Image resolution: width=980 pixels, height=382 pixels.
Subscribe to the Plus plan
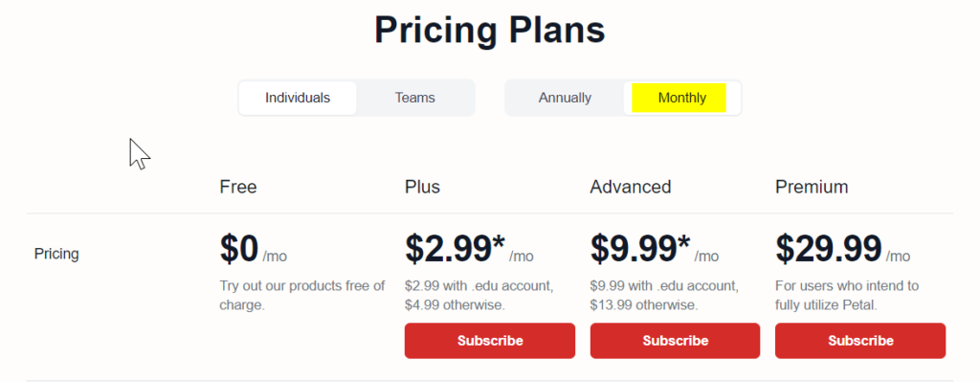(490, 341)
